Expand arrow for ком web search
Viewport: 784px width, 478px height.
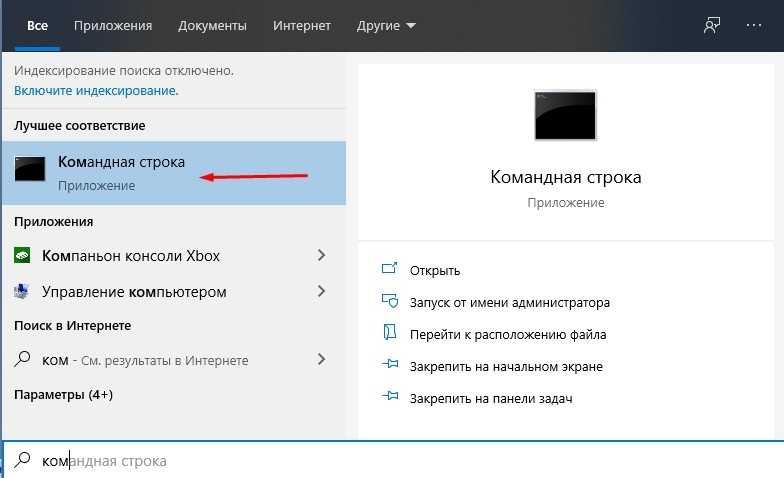tap(322, 359)
